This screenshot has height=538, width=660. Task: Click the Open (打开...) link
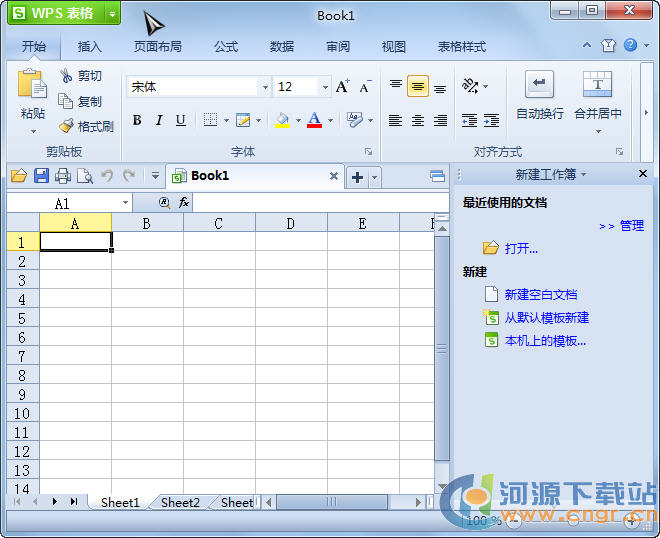pyautogui.click(x=521, y=248)
